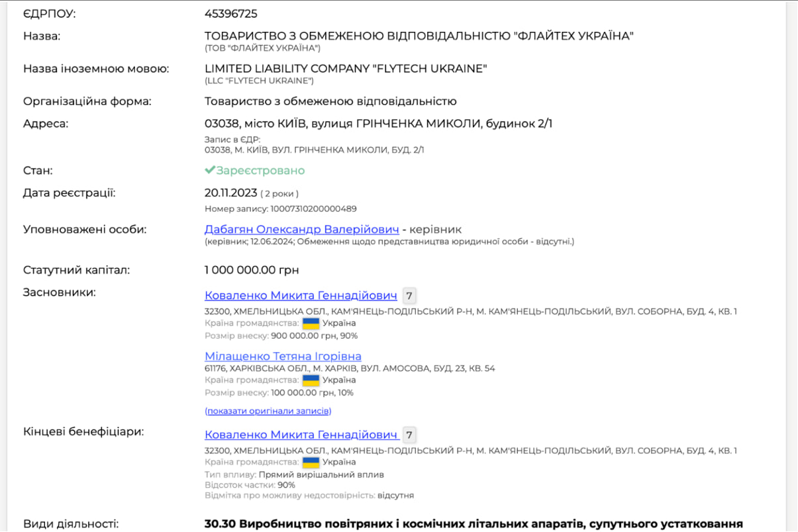Click Ukraine flag in Кінцеві бенефіціари section

pos(311,463)
